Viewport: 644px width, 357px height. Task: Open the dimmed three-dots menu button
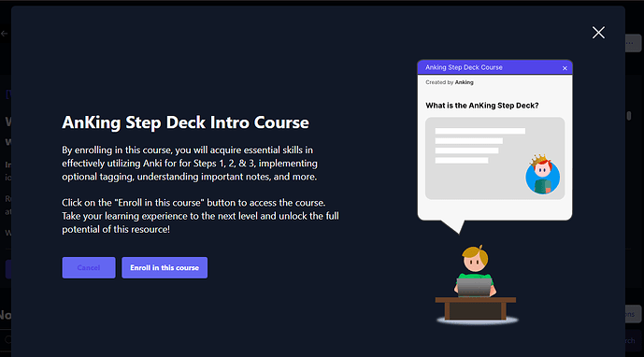pyautogui.click(x=633, y=43)
